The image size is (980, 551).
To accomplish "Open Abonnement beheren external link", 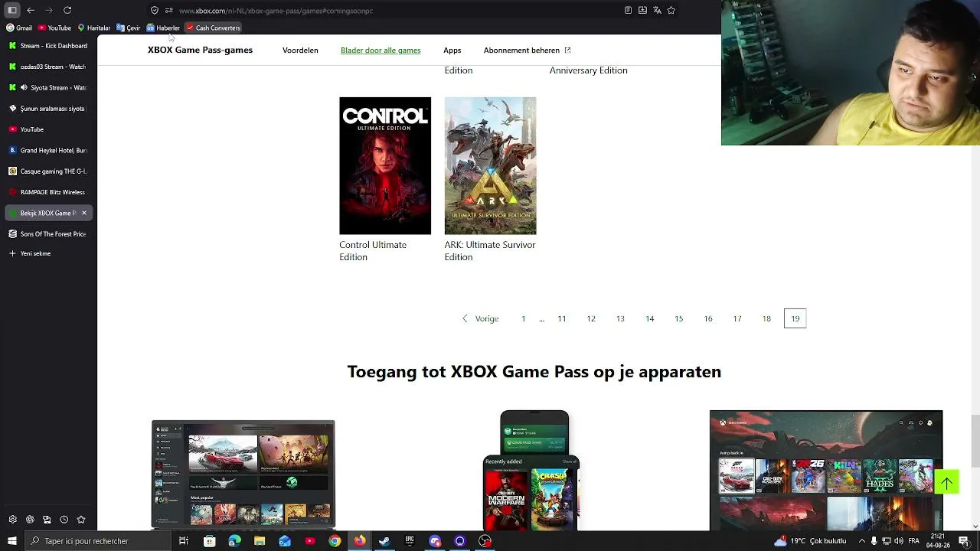I will [527, 51].
